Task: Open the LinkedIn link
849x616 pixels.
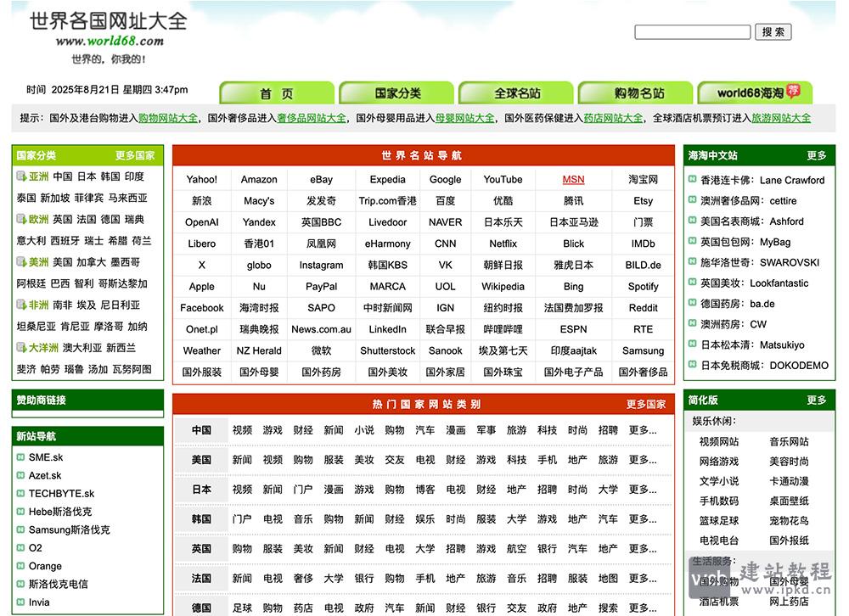Action: pyautogui.click(x=388, y=329)
